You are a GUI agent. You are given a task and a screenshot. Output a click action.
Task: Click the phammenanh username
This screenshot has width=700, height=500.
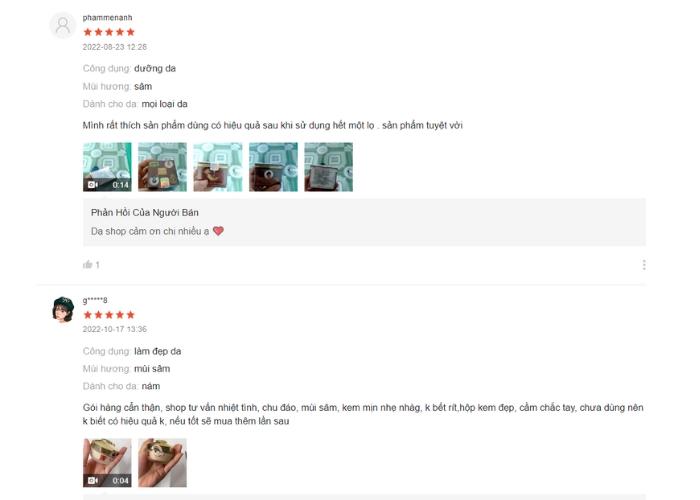pos(107,17)
